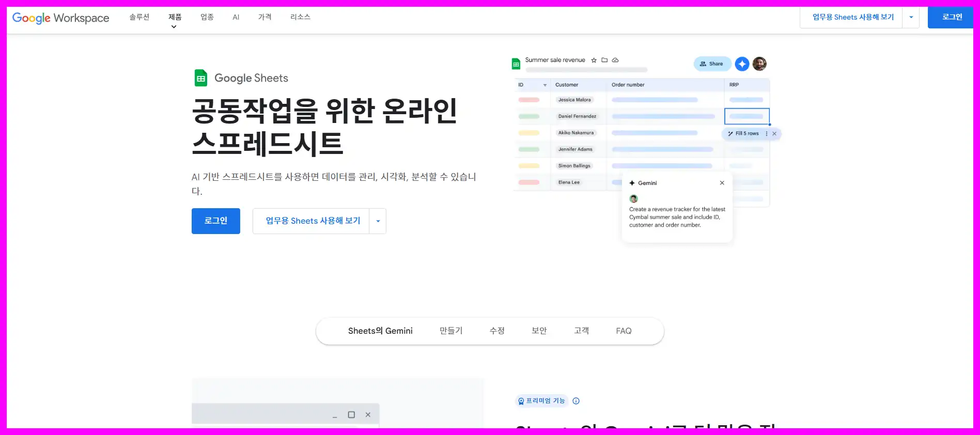
Task: Click the 프리미엄 기능 badge
Action: [x=542, y=401]
